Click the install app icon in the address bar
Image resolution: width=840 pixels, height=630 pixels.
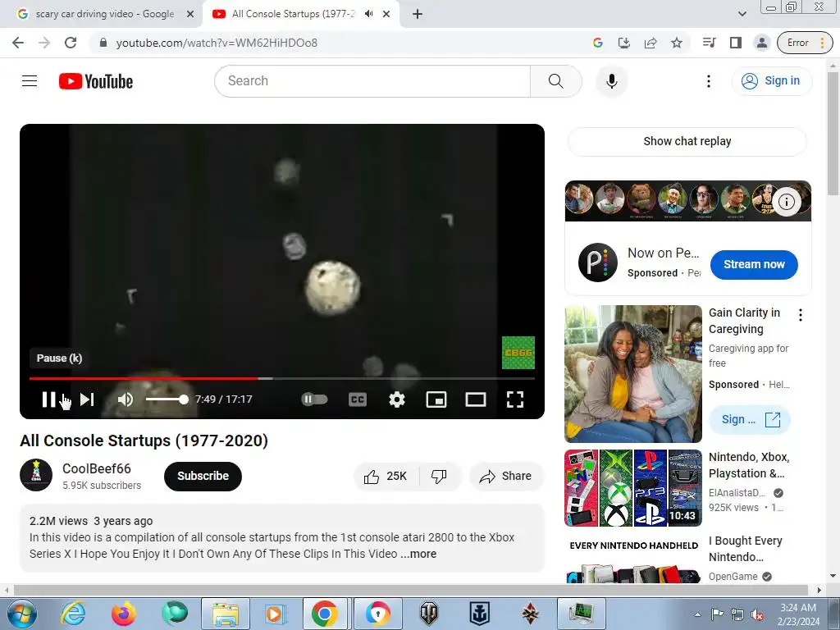click(x=624, y=43)
